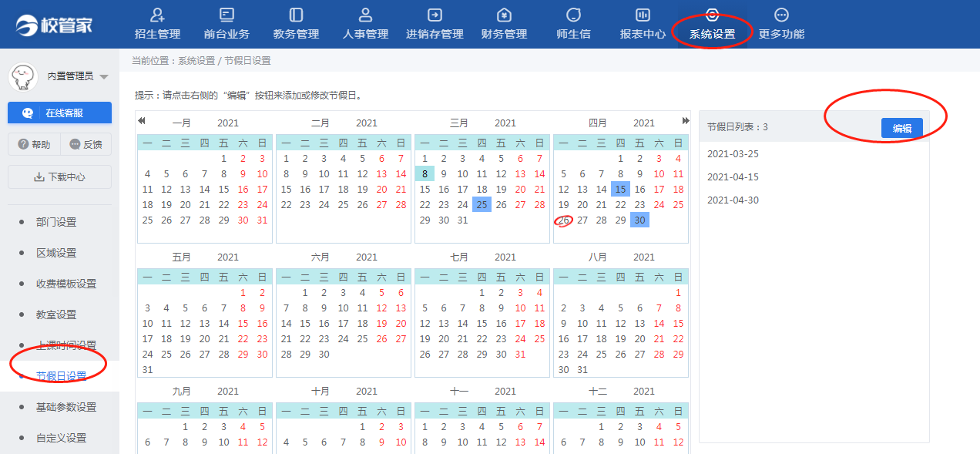980x454 pixels.
Task: Go to next year with right arrows
Action: [686, 120]
